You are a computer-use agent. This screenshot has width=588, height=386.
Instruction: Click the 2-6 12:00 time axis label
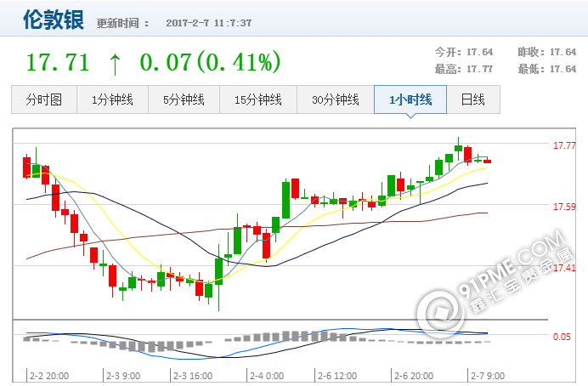tap(337, 376)
